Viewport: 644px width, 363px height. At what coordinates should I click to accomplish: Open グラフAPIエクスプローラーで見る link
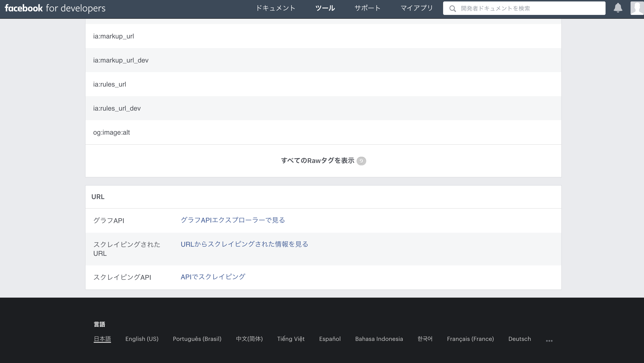pyautogui.click(x=233, y=220)
